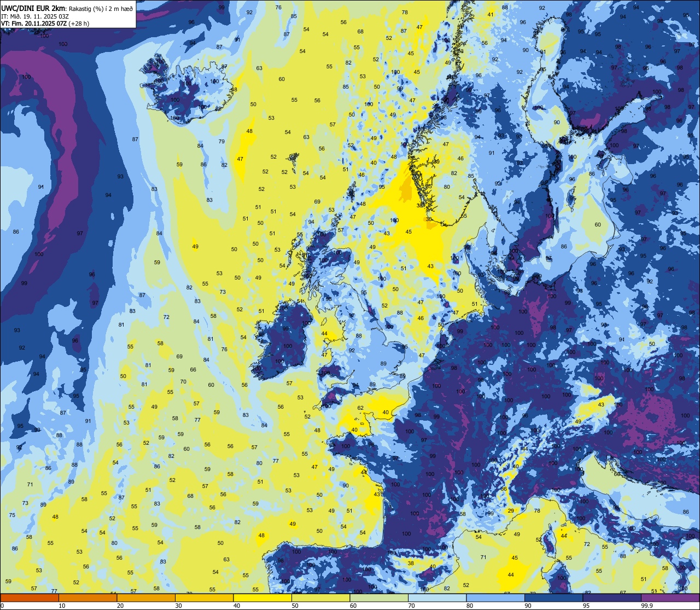Click the '90' label under the legend bar
This screenshot has width=700, height=610.
pos(528,606)
